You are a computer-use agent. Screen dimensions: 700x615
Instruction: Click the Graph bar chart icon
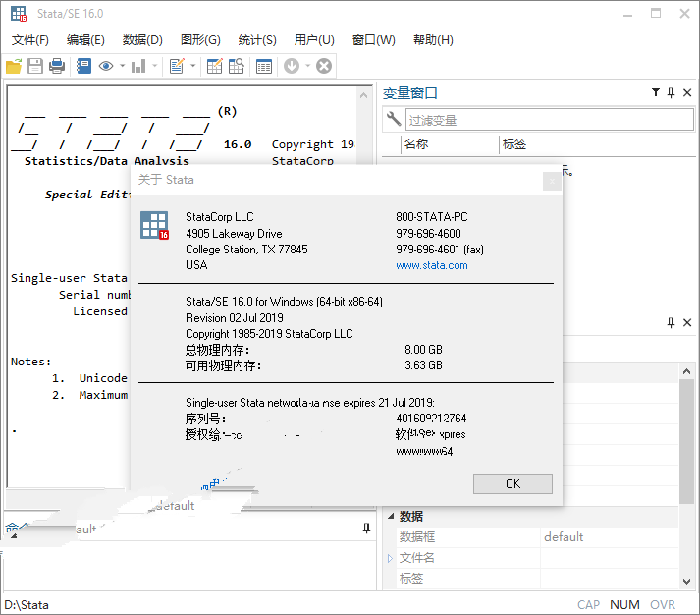click(x=138, y=67)
